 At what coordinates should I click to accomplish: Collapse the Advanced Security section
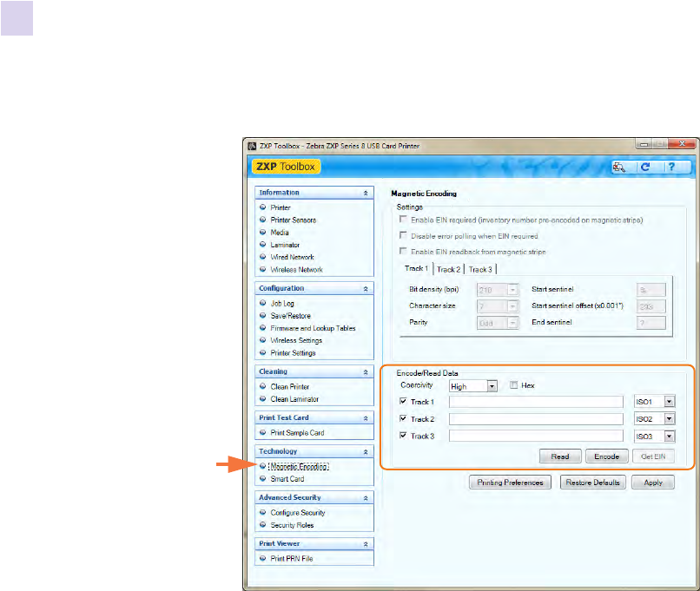[366, 498]
